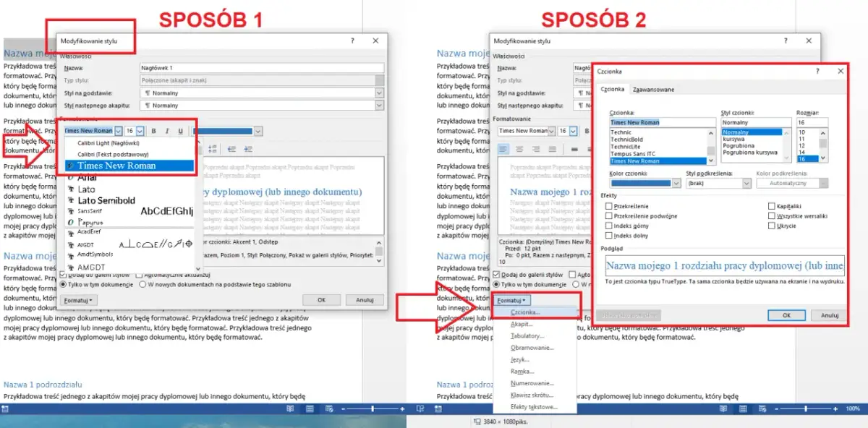868x428 pixels.
Task: Click the Italic button in the left style dialog
Action: [x=167, y=131]
